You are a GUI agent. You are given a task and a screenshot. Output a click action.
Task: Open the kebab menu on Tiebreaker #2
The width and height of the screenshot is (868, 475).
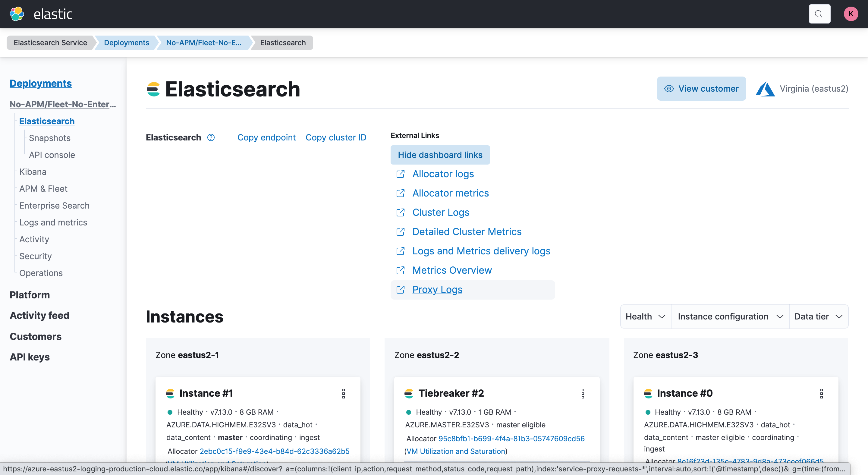(583, 393)
